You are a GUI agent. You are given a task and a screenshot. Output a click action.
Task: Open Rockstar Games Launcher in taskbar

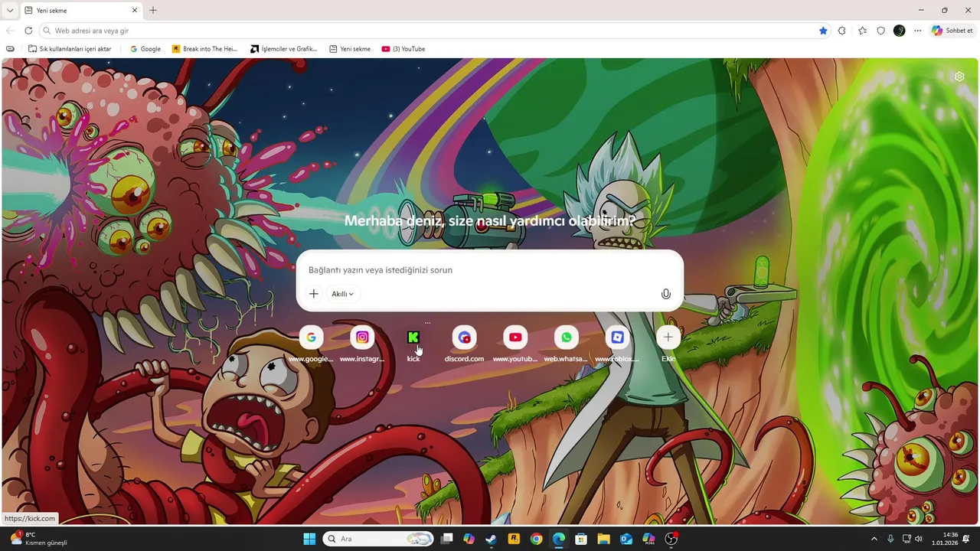[514, 539]
